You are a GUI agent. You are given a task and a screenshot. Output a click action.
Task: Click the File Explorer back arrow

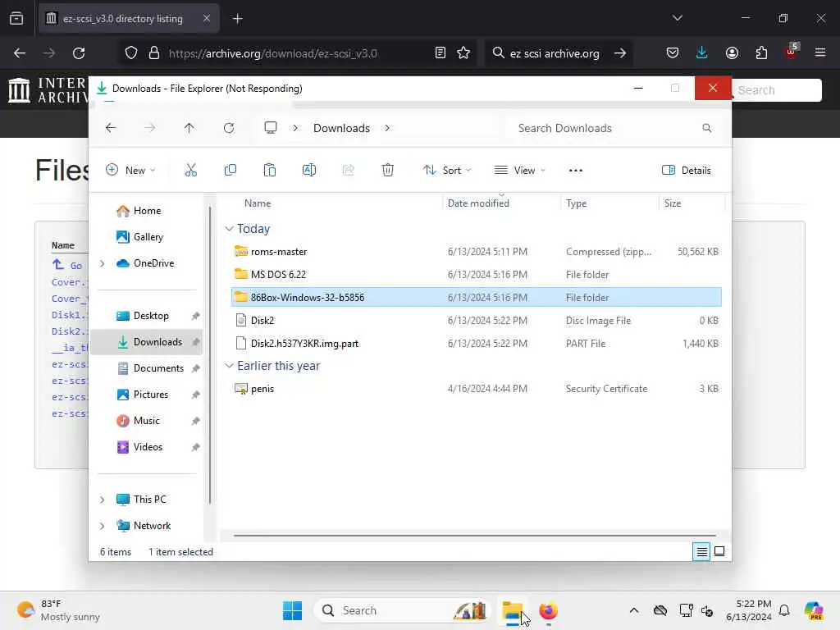click(111, 128)
